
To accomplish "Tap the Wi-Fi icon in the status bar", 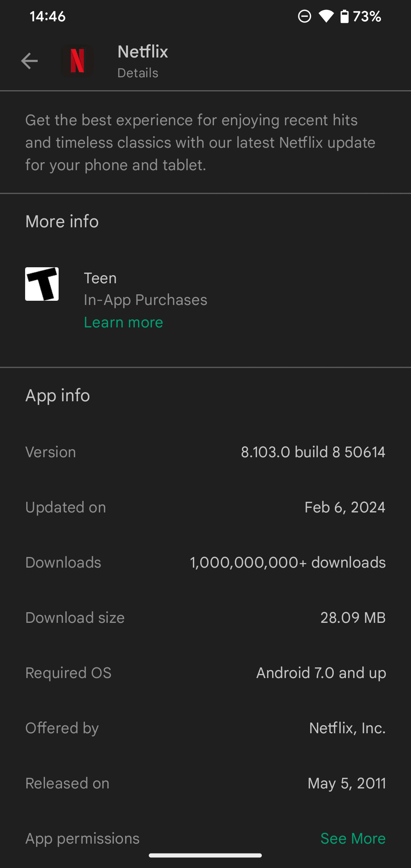I will click(x=327, y=16).
